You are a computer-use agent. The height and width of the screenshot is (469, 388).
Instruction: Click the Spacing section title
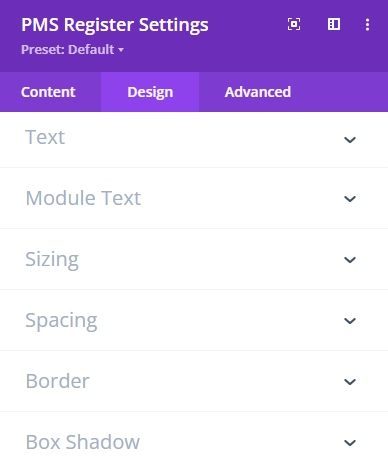[x=61, y=320]
